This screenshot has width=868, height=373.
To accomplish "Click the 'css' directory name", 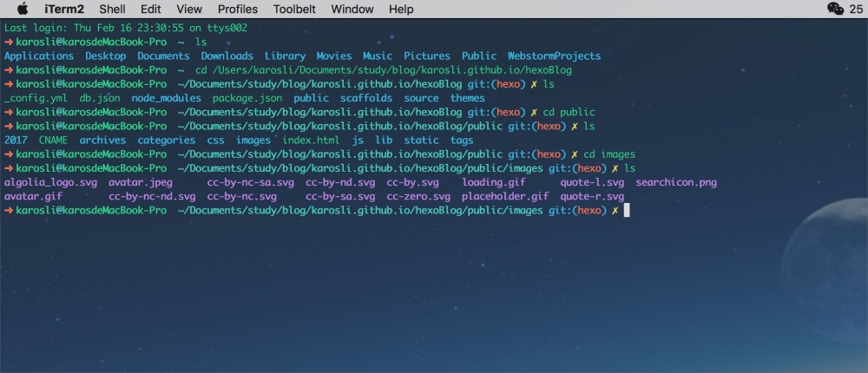I will [x=215, y=141].
